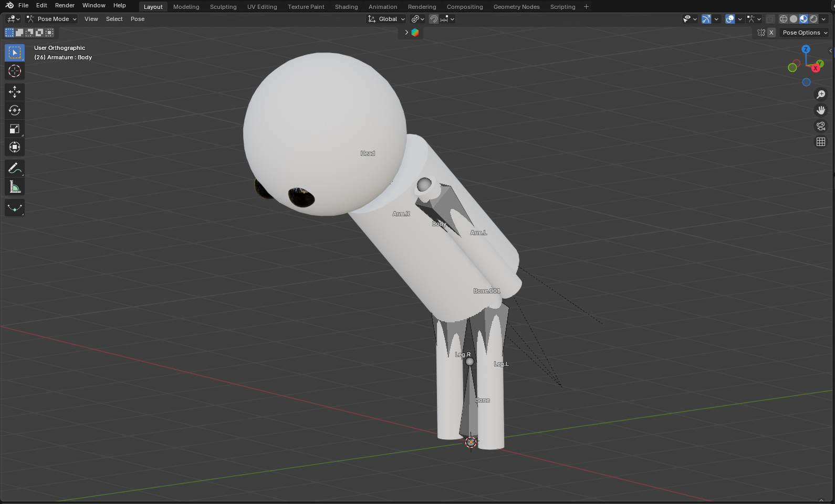The image size is (835, 504).
Task: Select the Annotate tool
Action: (15, 168)
